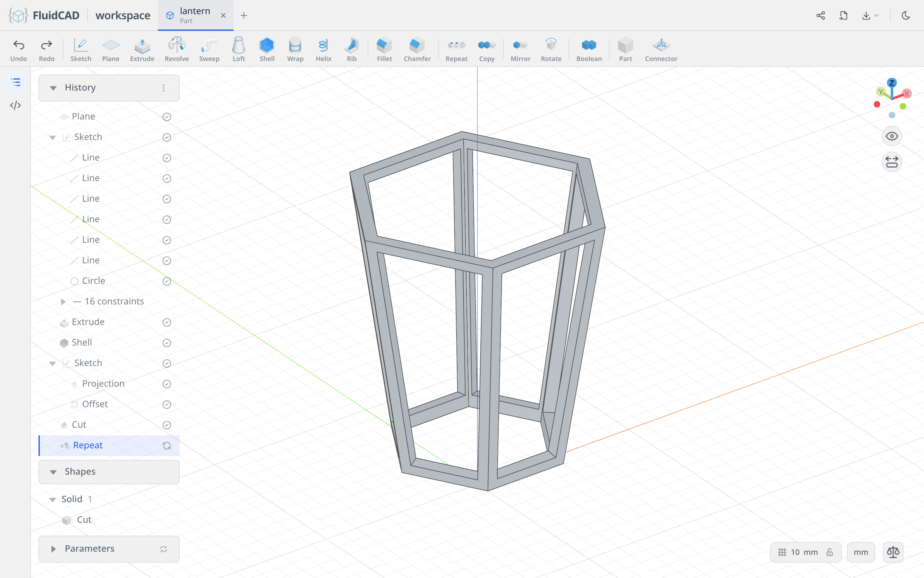Screen dimensions: 924x578
Task: Toggle dark mode moon icon
Action: (x=906, y=15)
